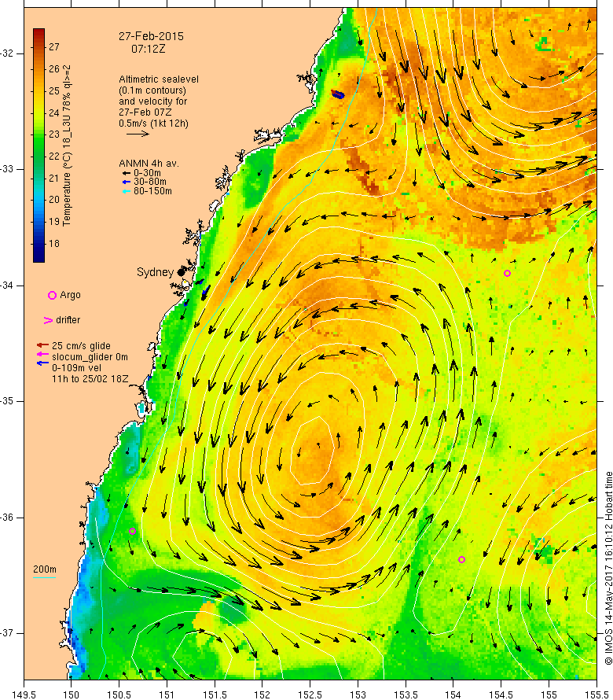This screenshot has width=613, height=700.
Task: Click the magenta drifter legend marker
Action: (x=48, y=320)
